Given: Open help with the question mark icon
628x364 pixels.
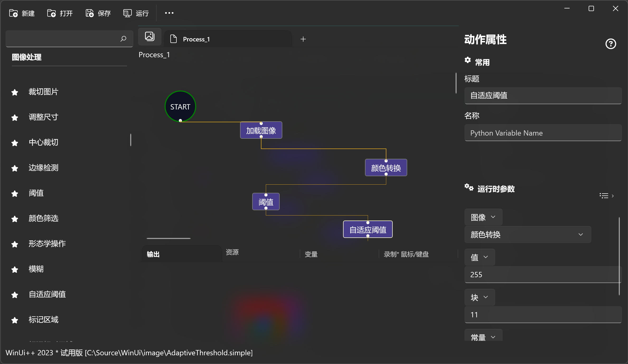Looking at the screenshot, I should [611, 44].
